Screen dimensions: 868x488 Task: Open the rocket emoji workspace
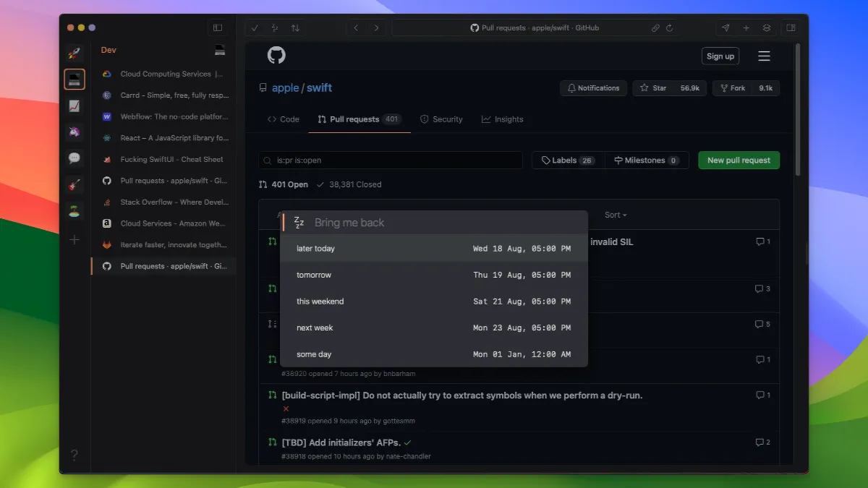(x=75, y=53)
